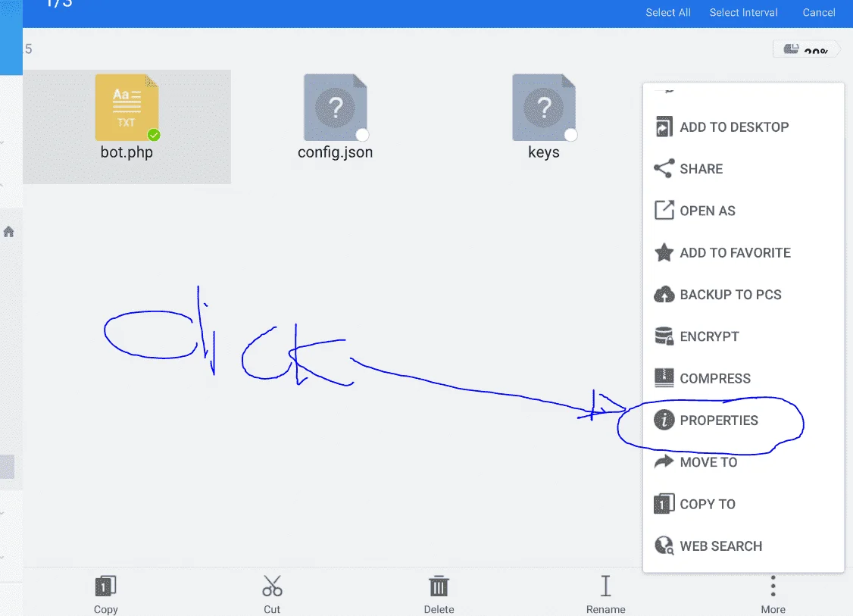This screenshot has height=616, width=853.
Task: Choose ADD TO DESKTOP menu entry
Action: coord(743,127)
